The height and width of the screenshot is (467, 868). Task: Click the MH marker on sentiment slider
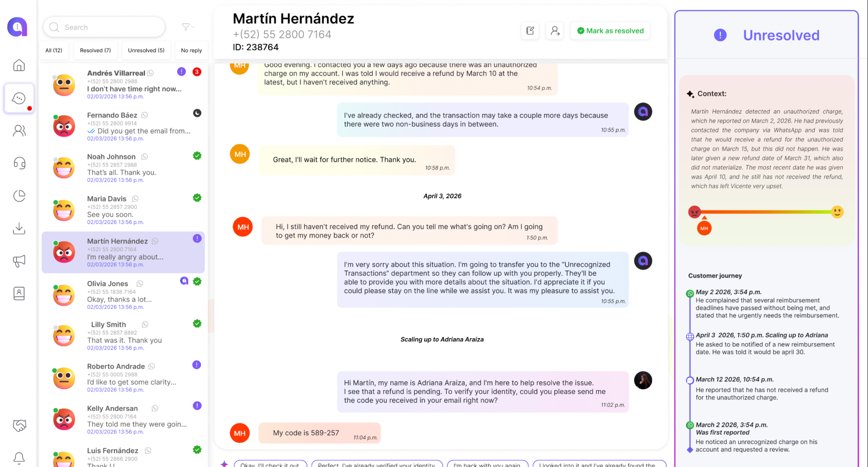[x=704, y=228]
